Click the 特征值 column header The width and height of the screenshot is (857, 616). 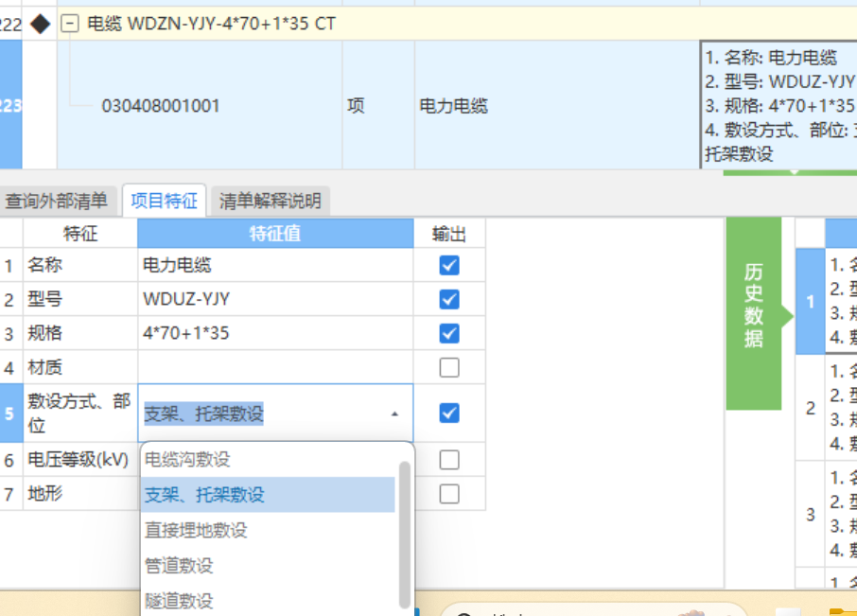[275, 234]
